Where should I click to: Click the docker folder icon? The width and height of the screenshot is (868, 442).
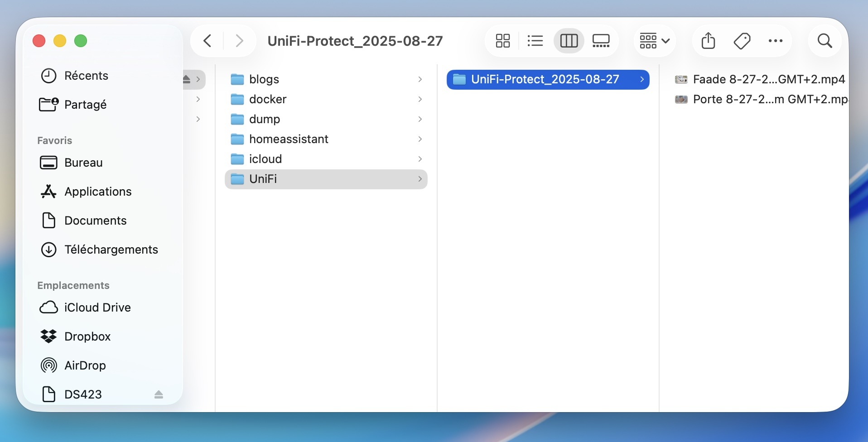coord(237,99)
